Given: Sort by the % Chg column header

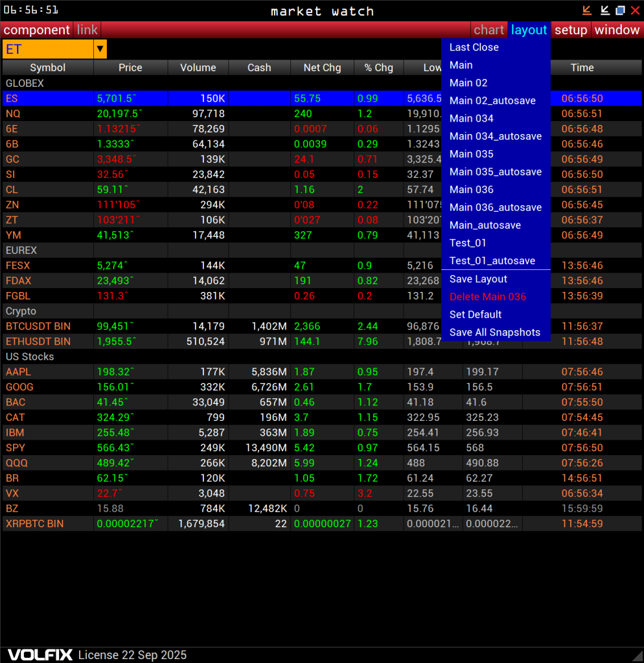Looking at the screenshot, I should pyautogui.click(x=379, y=67).
